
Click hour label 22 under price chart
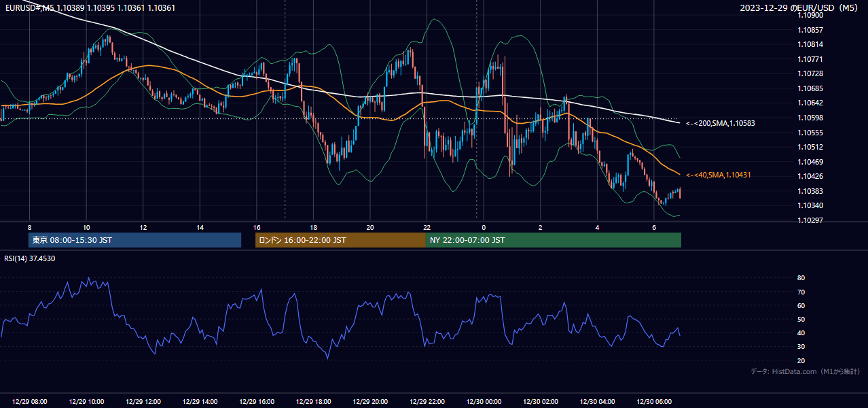[427, 227]
